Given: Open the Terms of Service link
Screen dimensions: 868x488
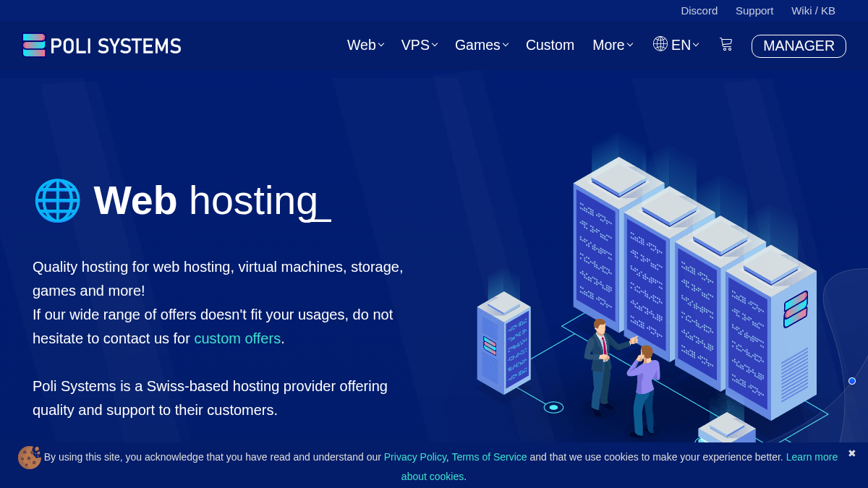Looking at the screenshot, I should coord(489,457).
